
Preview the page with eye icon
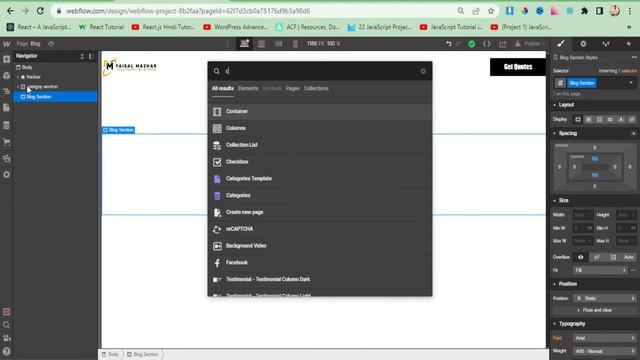51,44
